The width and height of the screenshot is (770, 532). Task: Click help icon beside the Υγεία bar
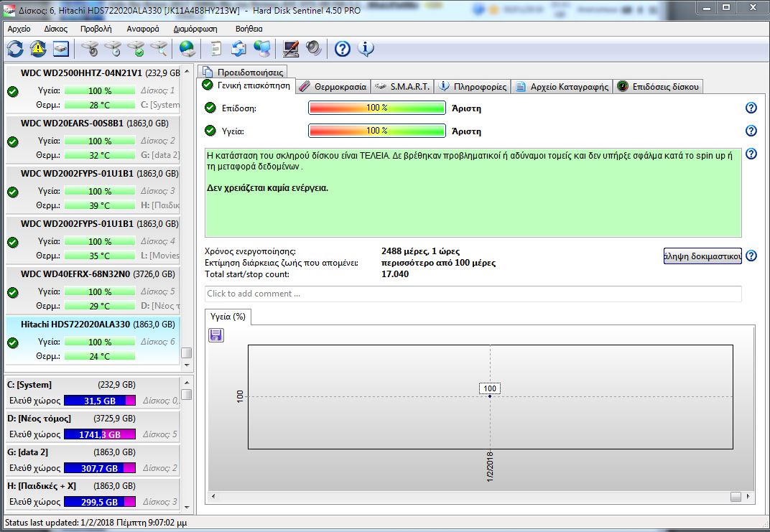[x=751, y=131]
